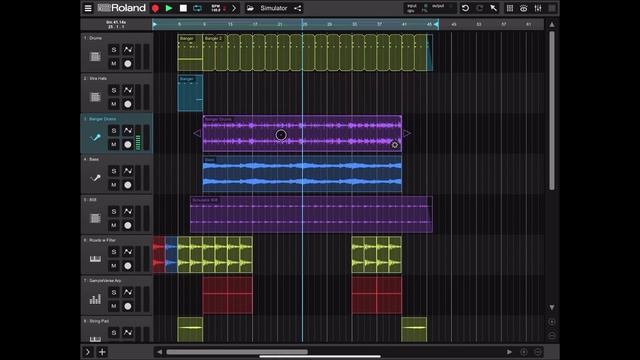Image resolution: width=640 pixels, height=360 pixels.
Task: Open the grid view icon in toolbar
Action: point(510,8)
